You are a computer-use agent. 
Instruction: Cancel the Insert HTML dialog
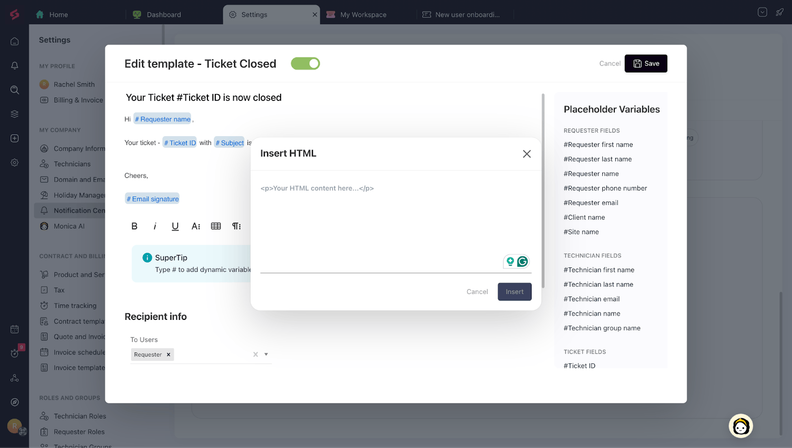(477, 291)
